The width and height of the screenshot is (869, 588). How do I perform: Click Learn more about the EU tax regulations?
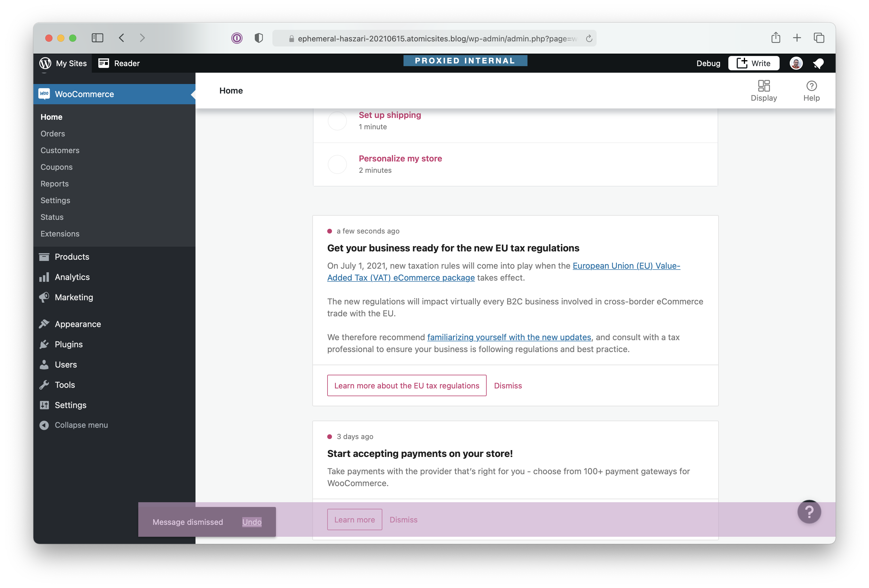point(406,385)
